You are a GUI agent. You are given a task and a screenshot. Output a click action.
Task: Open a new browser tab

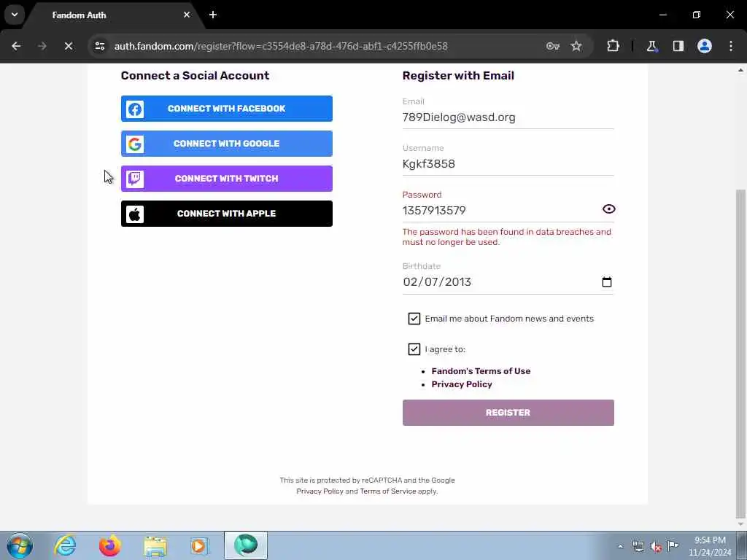point(213,15)
